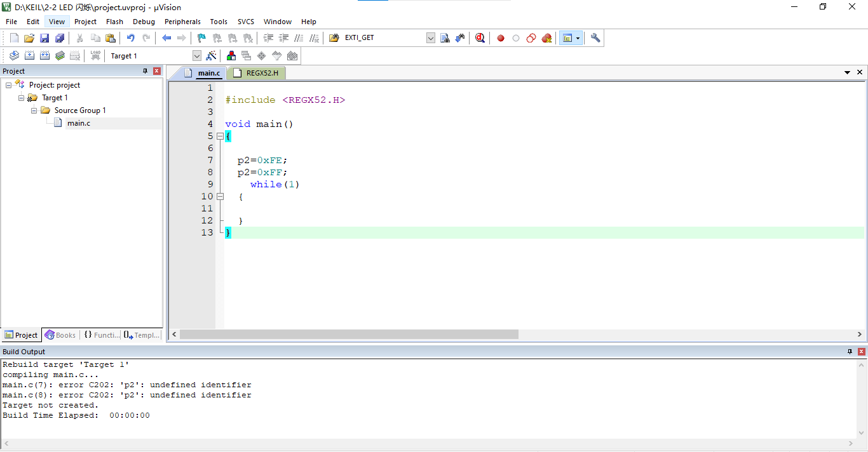Image resolution: width=868 pixels, height=452 pixels.
Task: Insert or remove a bookmark flag
Action: (202, 38)
